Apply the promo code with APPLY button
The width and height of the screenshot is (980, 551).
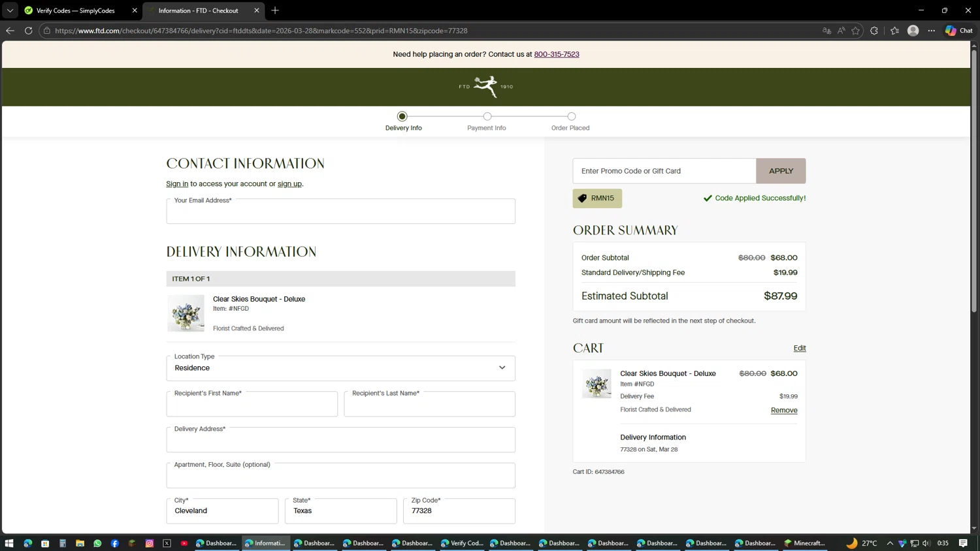(781, 171)
